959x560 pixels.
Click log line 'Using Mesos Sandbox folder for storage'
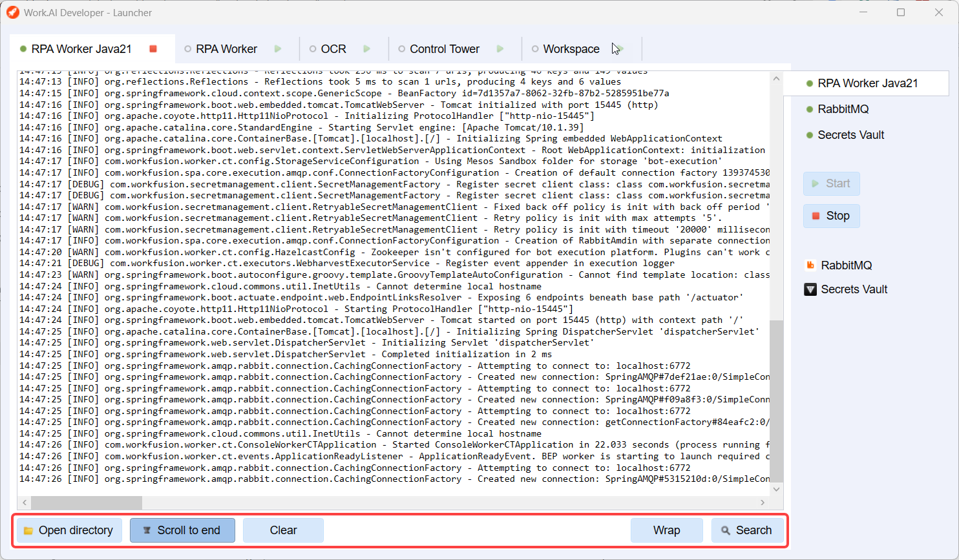click(x=370, y=161)
